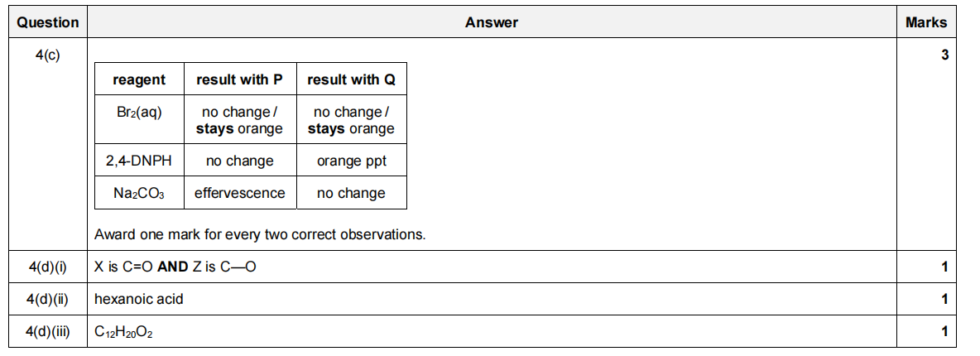Click the "Award one mark" instruction text
The image size is (980, 356).
click(x=260, y=234)
